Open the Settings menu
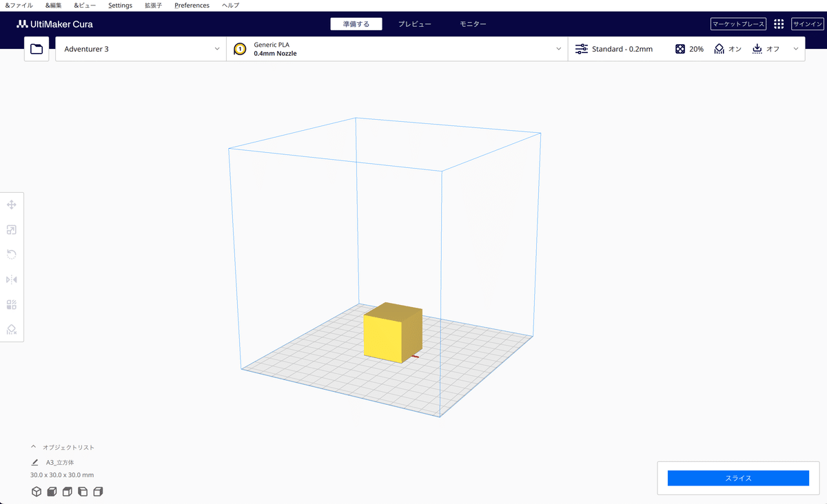The height and width of the screenshot is (504, 827). [x=120, y=6]
